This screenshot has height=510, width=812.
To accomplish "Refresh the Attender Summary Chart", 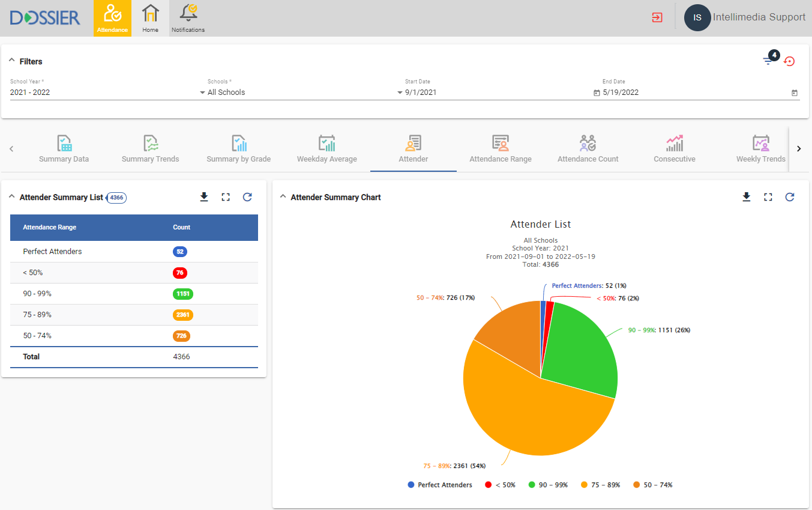I will click(x=790, y=197).
